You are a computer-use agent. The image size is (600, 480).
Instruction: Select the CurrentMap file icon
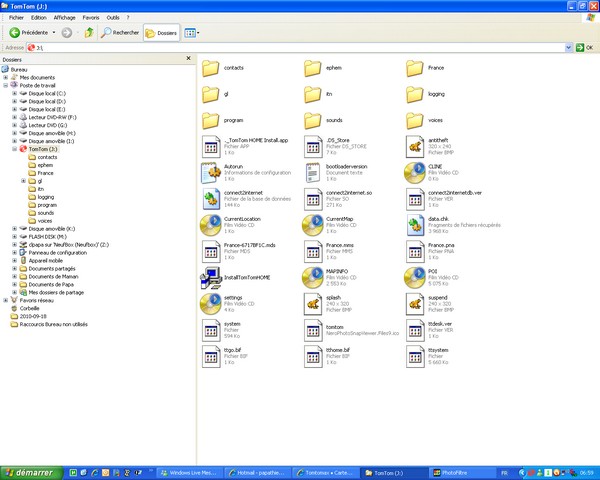313,225
